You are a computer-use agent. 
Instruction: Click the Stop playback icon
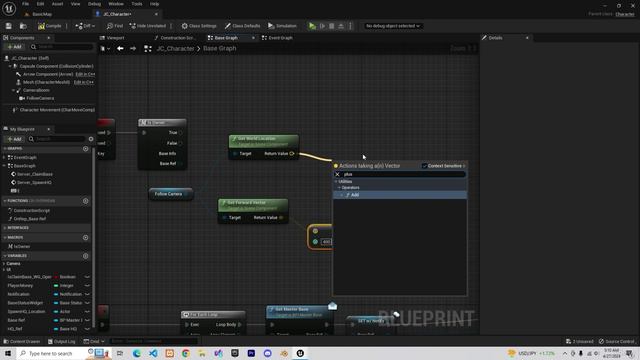(x=331, y=26)
